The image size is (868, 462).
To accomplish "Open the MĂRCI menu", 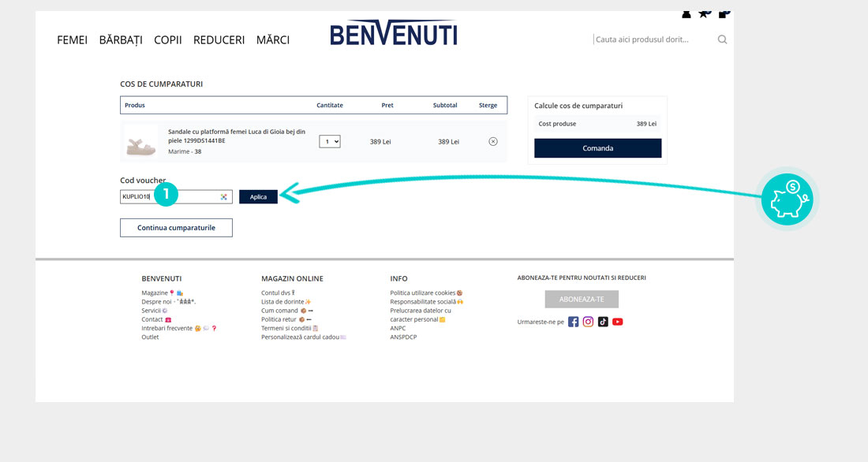I will (273, 40).
